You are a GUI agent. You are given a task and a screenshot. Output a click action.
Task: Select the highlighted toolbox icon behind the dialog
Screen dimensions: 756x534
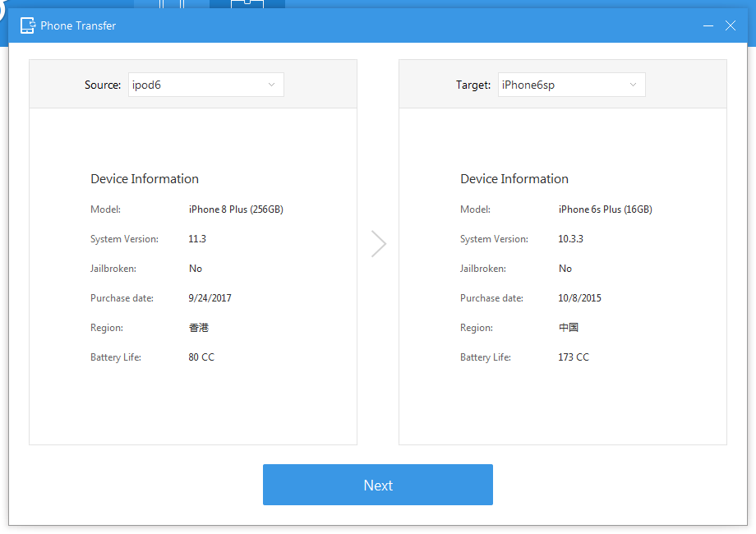coord(247,4)
